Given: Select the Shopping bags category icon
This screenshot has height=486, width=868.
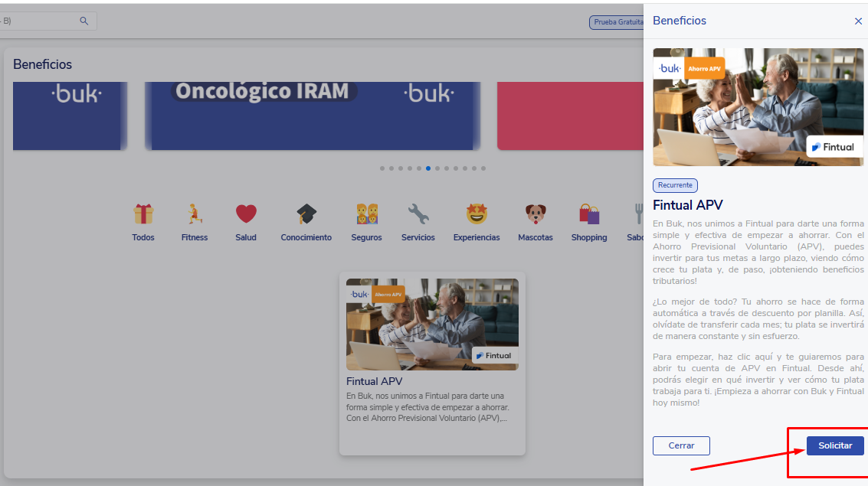Looking at the screenshot, I should pos(588,214).
